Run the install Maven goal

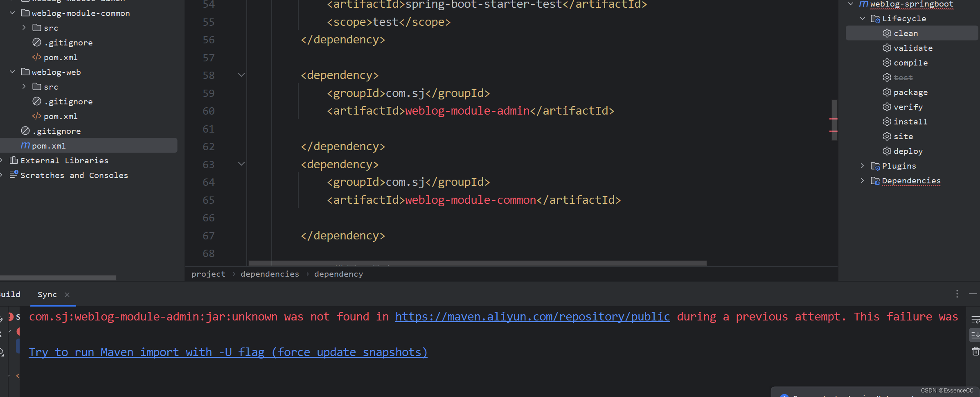pos(911,122)
